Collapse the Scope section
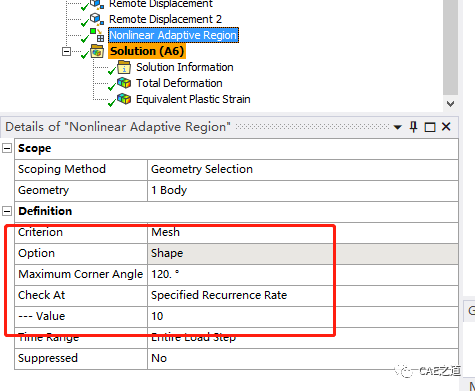The width and height of the screenshot is (475, 391). 7,148
